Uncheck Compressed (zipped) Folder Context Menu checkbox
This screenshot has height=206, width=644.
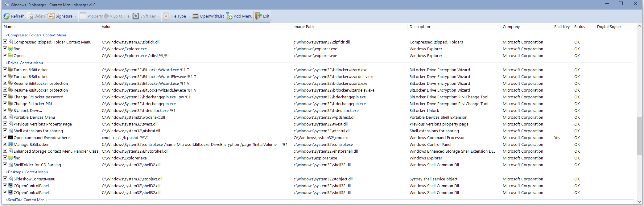[x=5, y=42]
